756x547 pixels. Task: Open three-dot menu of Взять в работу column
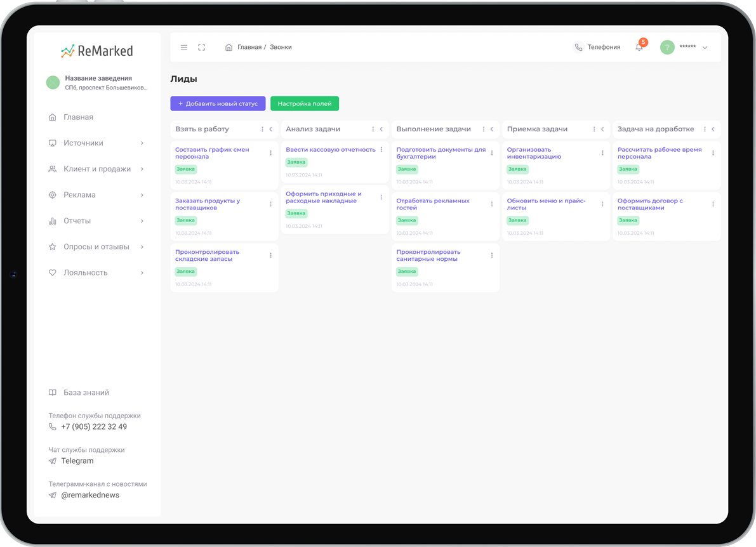(x=263, y=129)
